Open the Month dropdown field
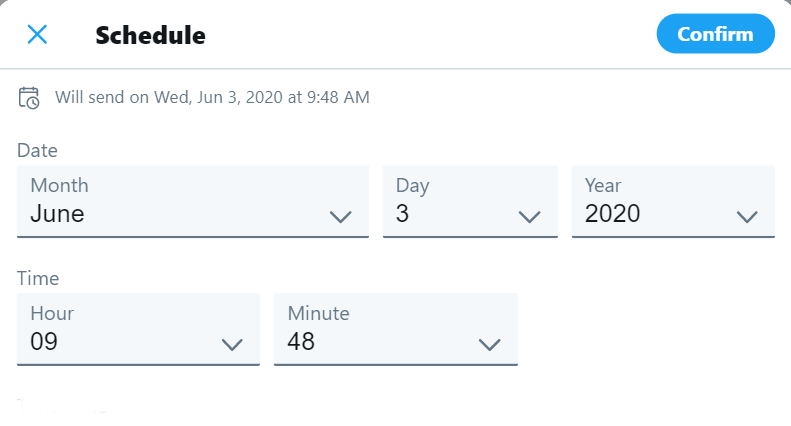The image size is (791, 426). (193, 201)
